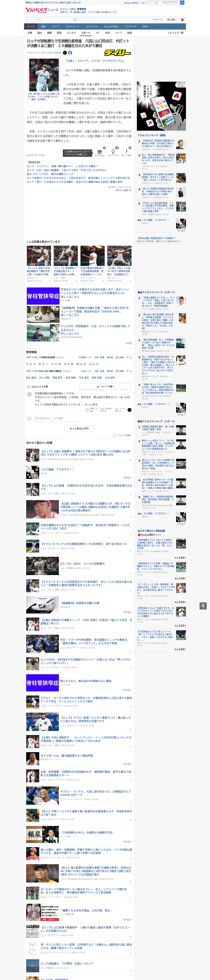Expand first comment with もっと見る link
This screenshot has height=980, width=210.
pyautogui.click(x=91, y=404)
